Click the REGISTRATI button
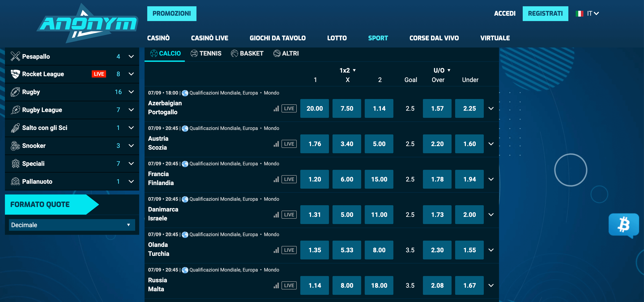The height and width of the screenshot is (302, 644). [546, 13]
